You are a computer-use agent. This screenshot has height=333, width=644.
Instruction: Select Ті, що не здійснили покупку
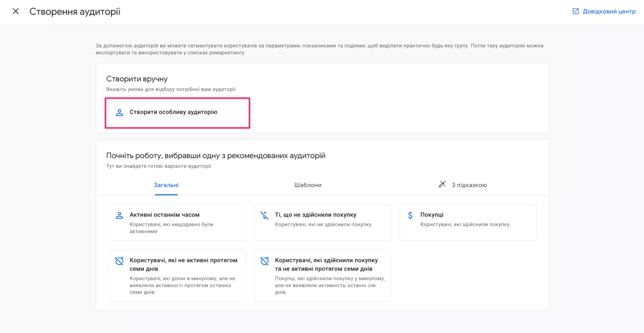(322, 223)
